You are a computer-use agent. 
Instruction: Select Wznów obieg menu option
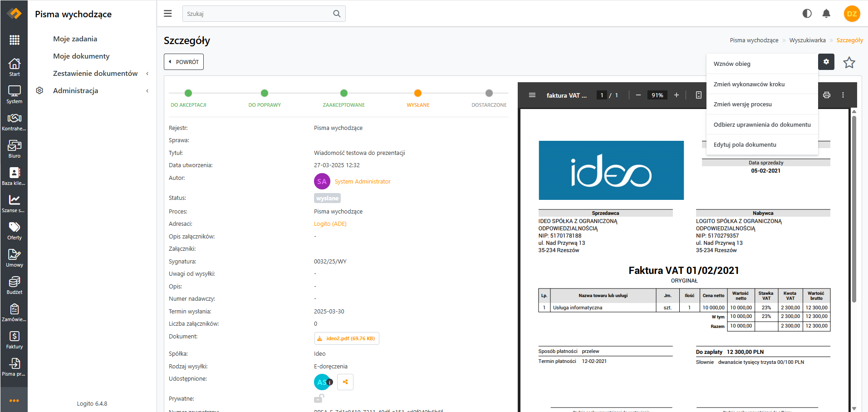tap(762, 64)
